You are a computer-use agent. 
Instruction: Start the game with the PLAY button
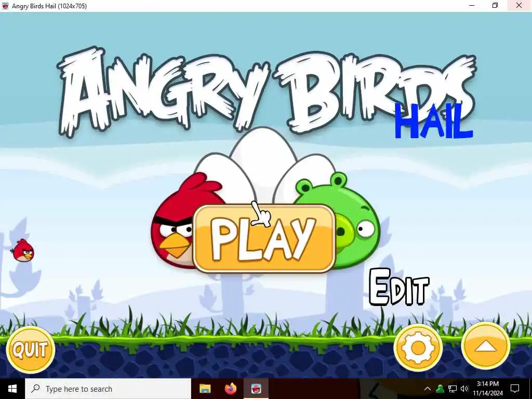[264, 238]
